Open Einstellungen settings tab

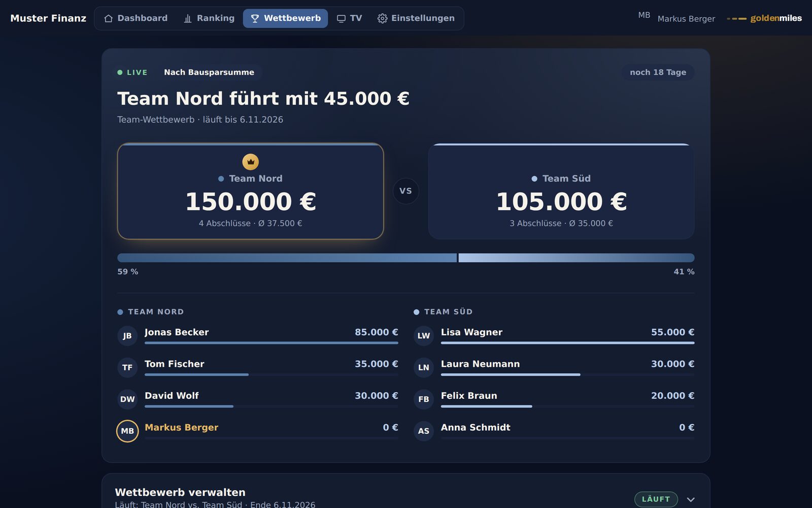[416, 18]
